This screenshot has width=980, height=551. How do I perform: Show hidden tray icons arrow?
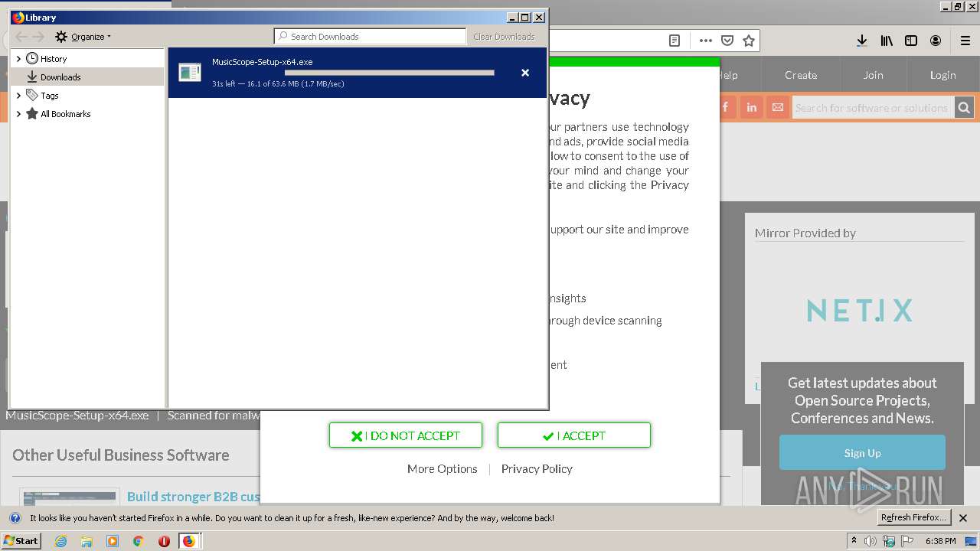(854, 541)
